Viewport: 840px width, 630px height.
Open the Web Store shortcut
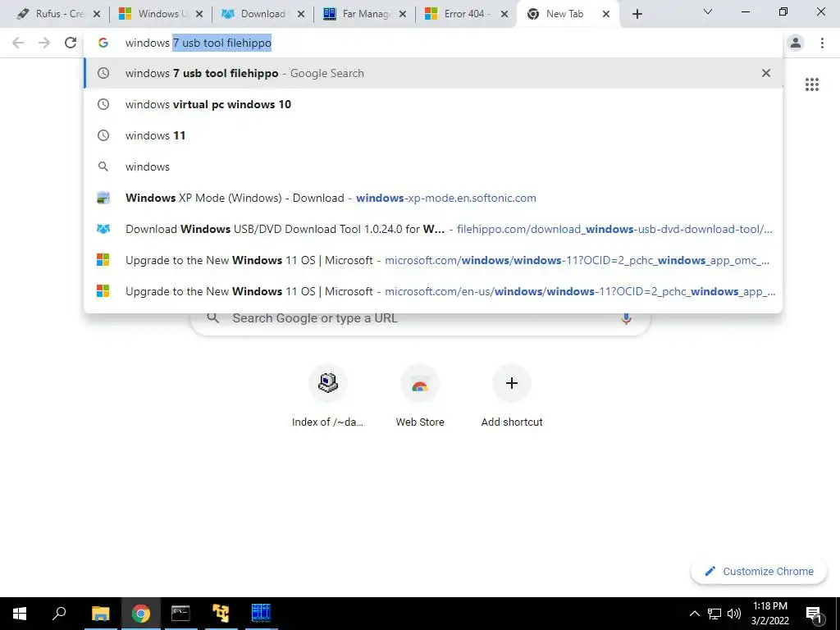(420, 396)
